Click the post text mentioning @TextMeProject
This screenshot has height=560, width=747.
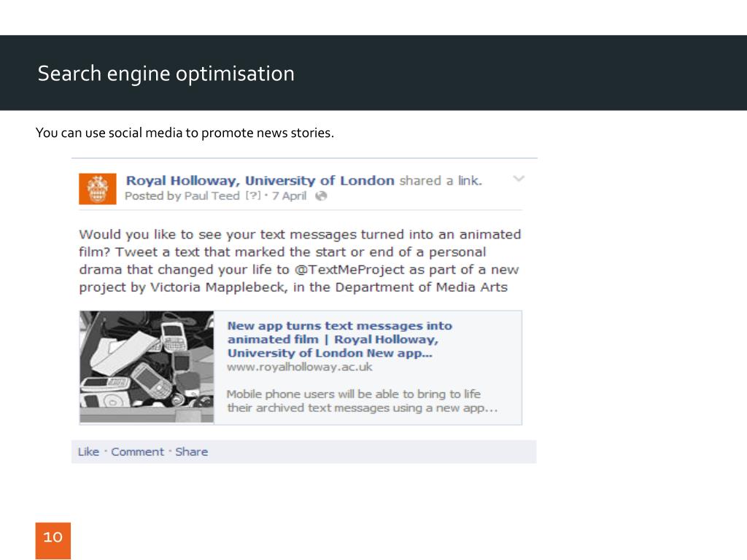(x=300, y=261)
